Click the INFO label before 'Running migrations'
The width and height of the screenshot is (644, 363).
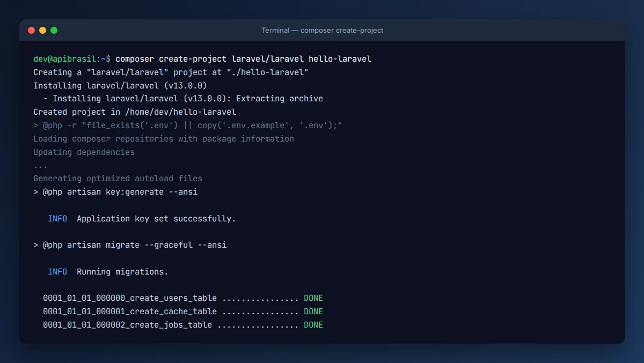click(x=57, y=272)
